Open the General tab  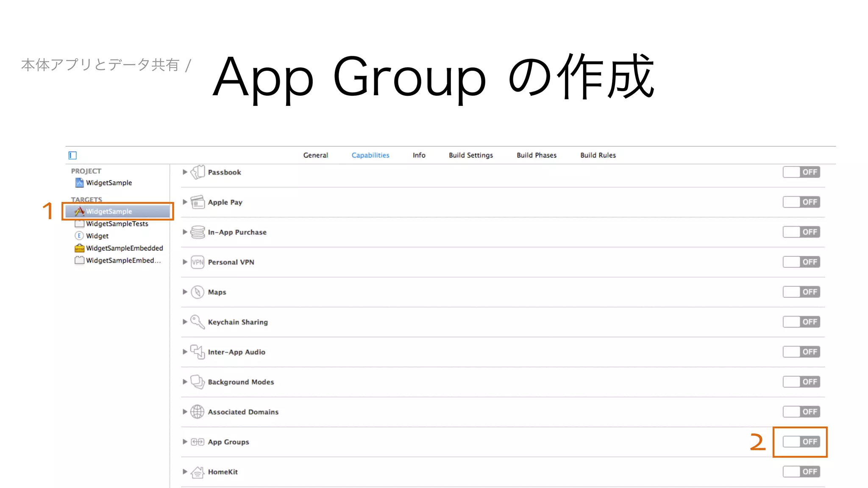pyautogui.click(x=316, y=155)
